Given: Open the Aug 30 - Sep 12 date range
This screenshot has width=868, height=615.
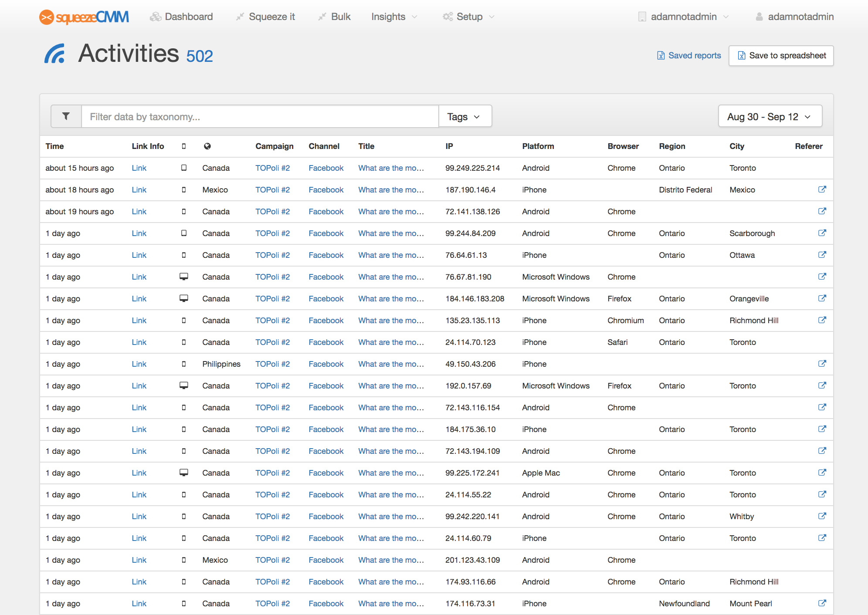Looking at the screenshot, I should 770,116.
